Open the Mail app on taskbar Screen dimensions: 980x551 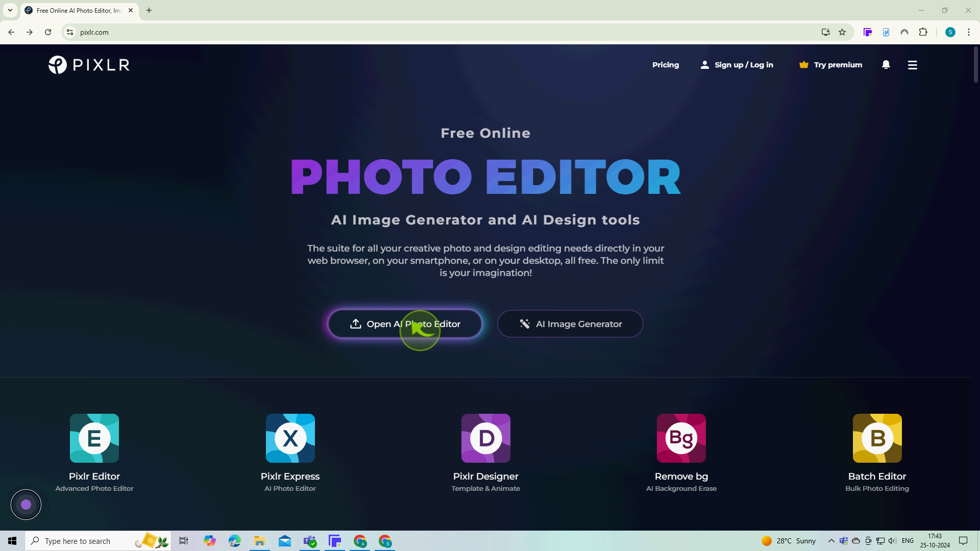coord(285,541)
